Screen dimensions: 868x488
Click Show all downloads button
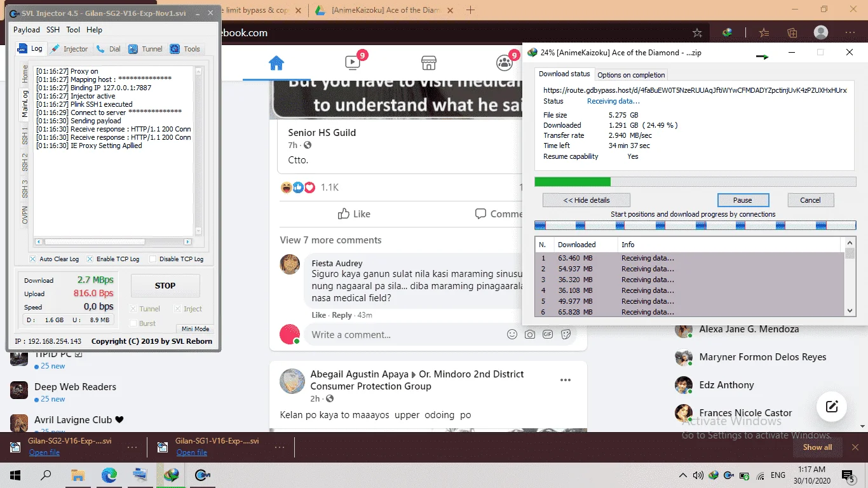coord(817,447)
